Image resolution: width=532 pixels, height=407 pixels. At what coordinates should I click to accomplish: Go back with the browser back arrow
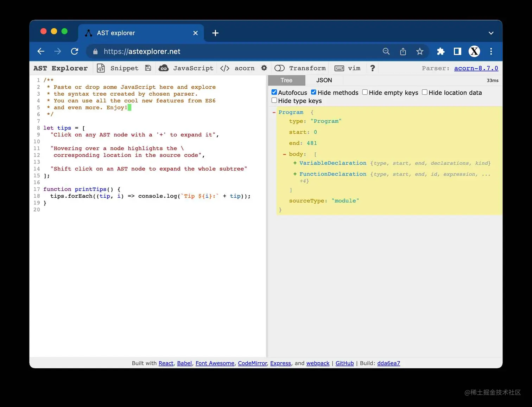tap(41, 51)
